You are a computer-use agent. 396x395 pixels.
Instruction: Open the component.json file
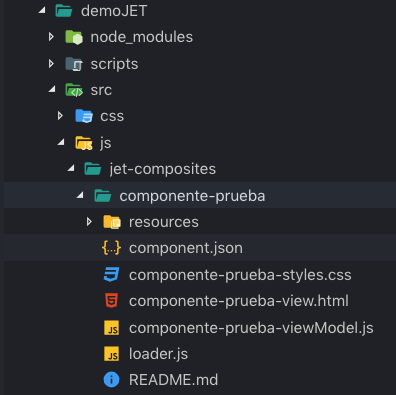pos(186,248)
